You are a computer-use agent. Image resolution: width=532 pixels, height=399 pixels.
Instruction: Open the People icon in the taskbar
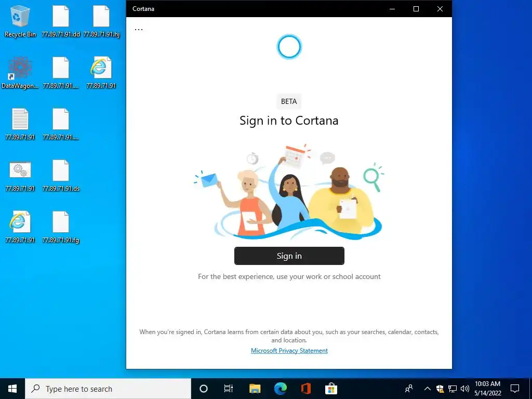[x=409, y=389]
